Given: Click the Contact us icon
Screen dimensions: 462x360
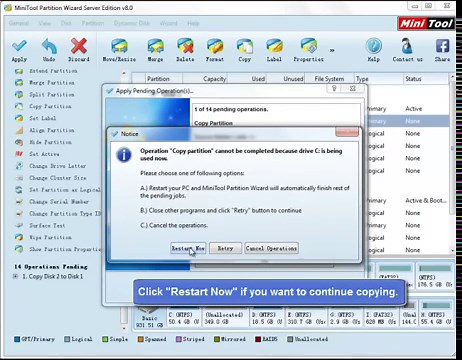Looking at the screenshot, I should click(407, 46).
